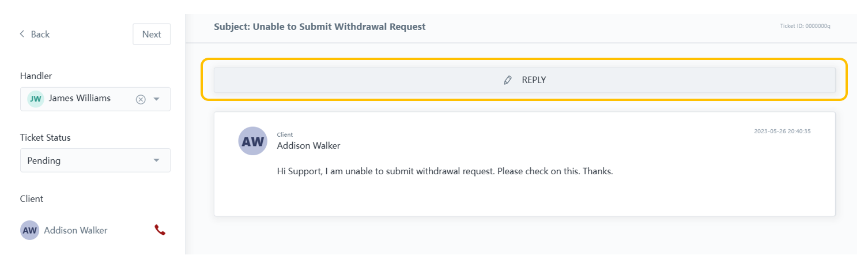Viewport: 868px width, 255px height.
Task: Click the AW avatar in sidebar
Action: click(29, 230)
